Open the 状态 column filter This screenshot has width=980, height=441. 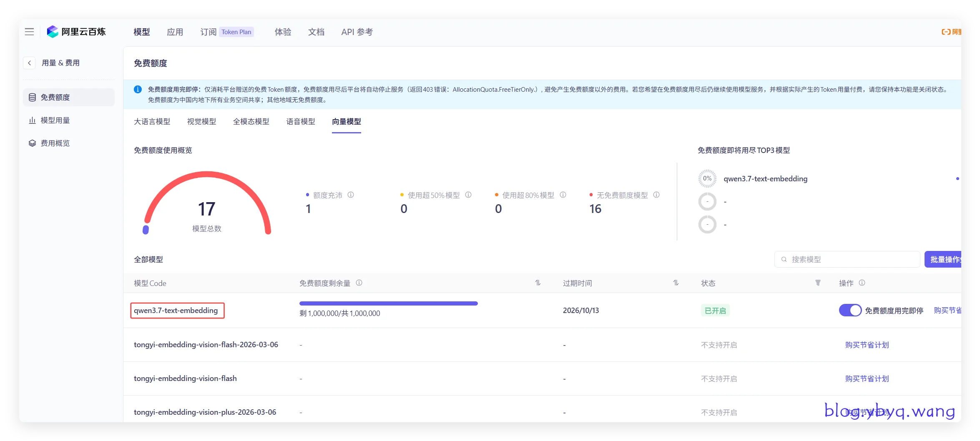(x=818, y=283)
